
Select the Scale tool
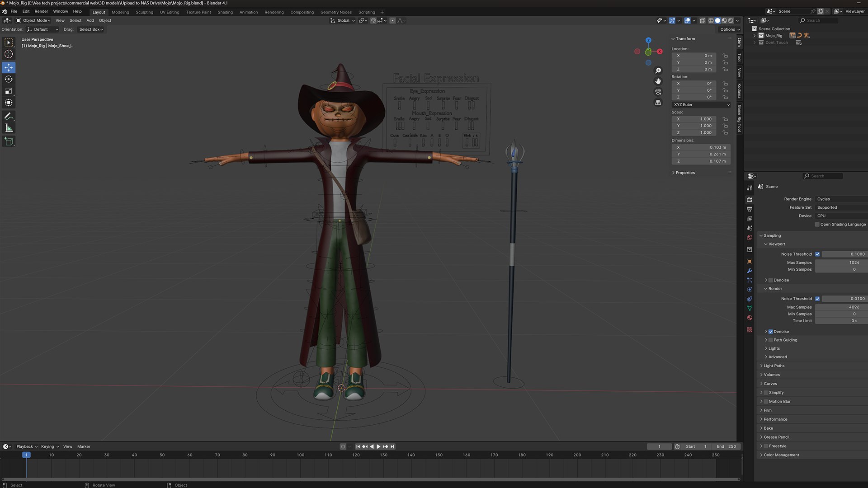pos(9,91)
